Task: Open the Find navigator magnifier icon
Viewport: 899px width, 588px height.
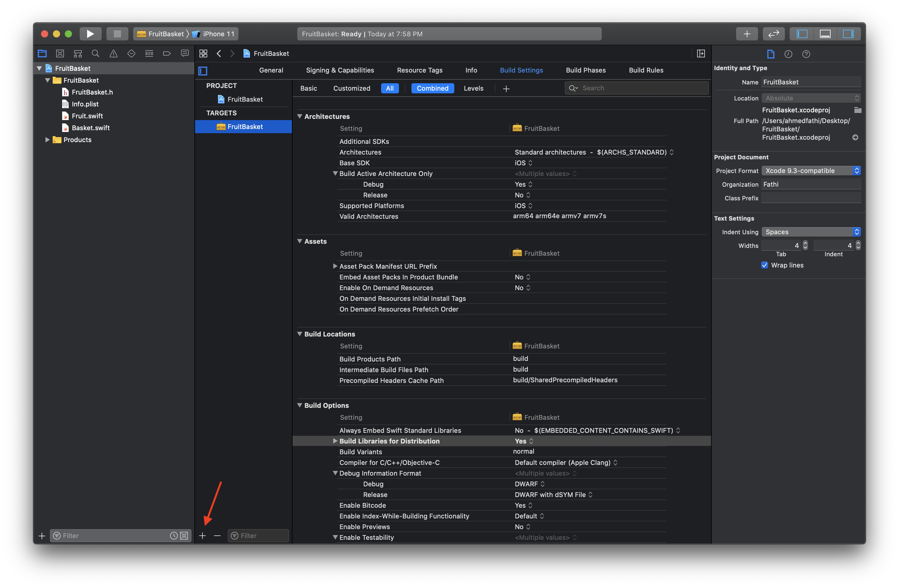Action: [x=95, y=54]
